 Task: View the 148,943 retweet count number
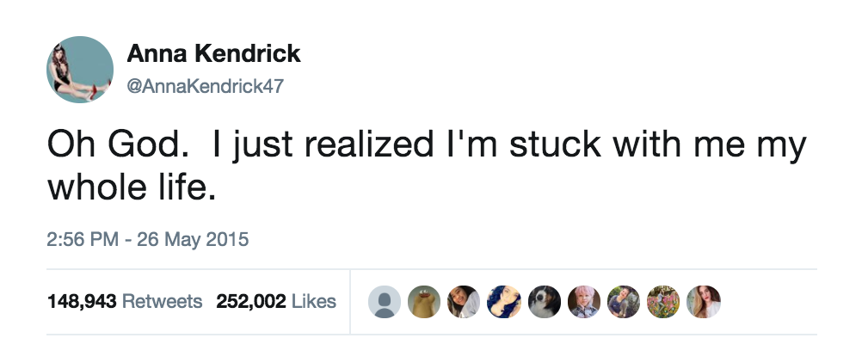(82, 302)
